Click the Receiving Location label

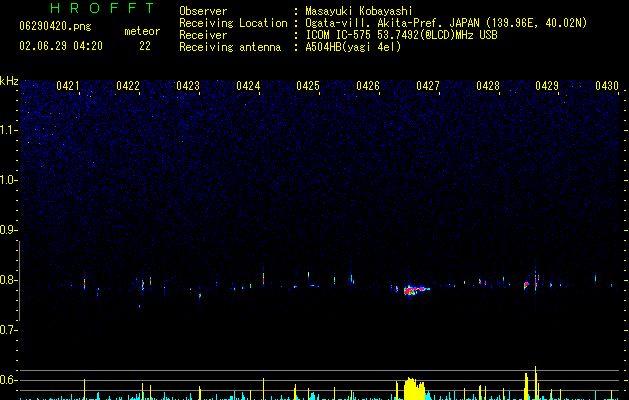click(233, 23)
